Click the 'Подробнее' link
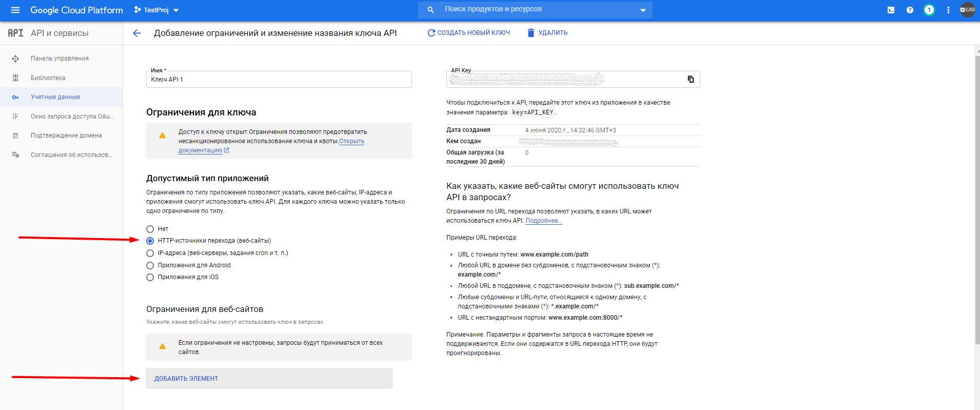The width and height of the screenshot is (980, 410). [x=543, y=221]
